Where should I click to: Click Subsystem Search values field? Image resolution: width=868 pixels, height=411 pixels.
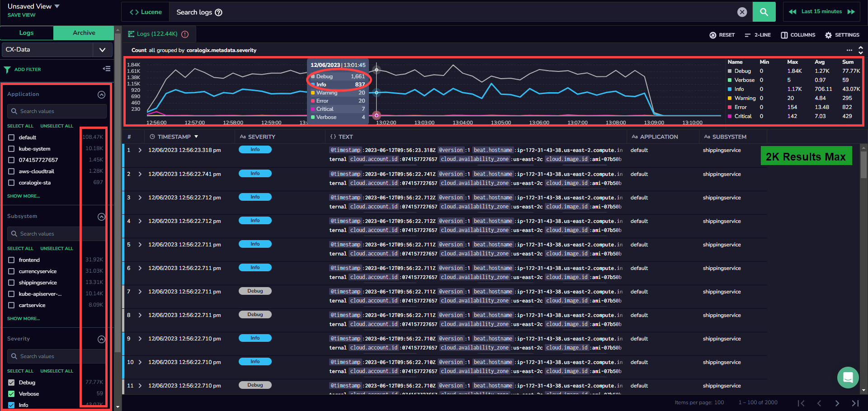click(x=57, y=234)
